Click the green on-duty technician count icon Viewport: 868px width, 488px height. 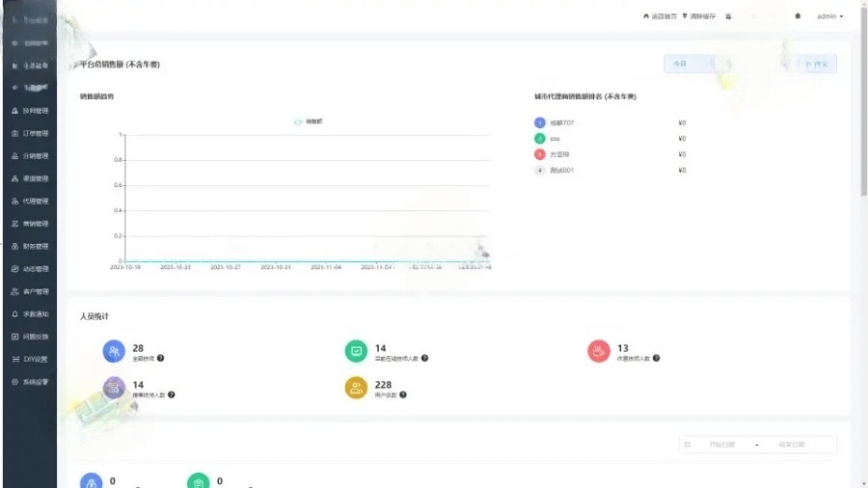pos(356,351)
